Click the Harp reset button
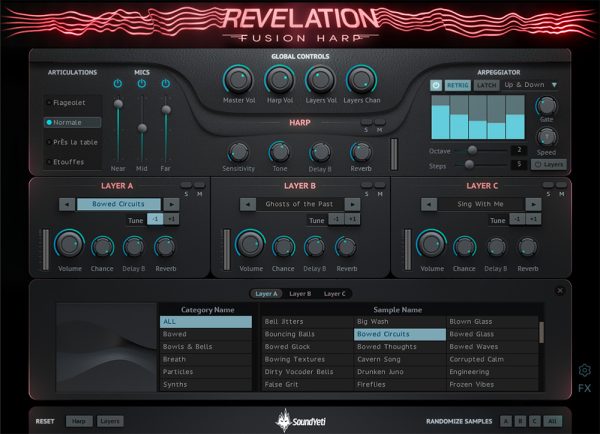Image resolution: width=600 pixels, height=434 pixels. click(77, 421)
